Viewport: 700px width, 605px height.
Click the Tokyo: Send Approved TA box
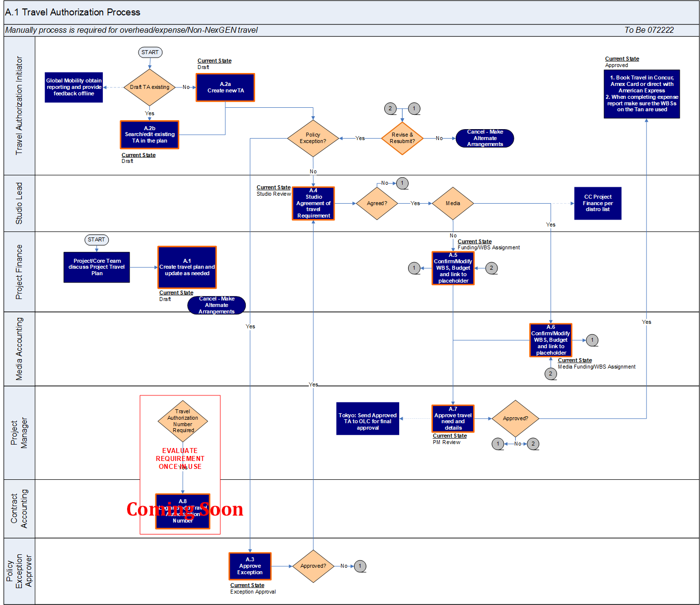(367, 419)
